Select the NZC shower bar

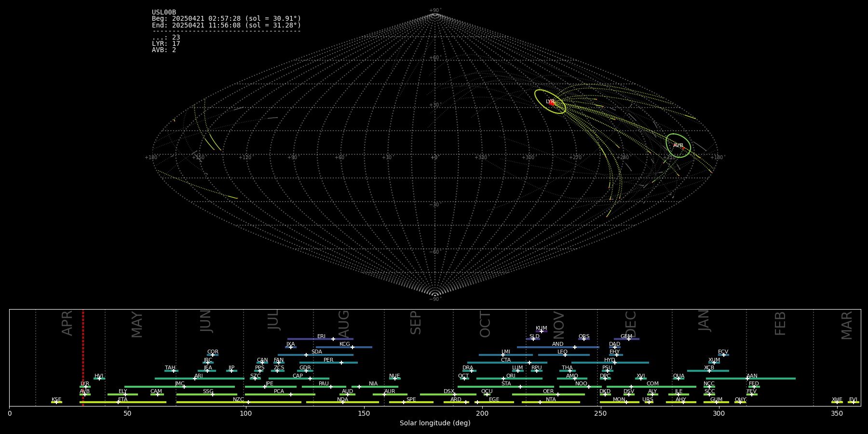click(x=239, y=402)
